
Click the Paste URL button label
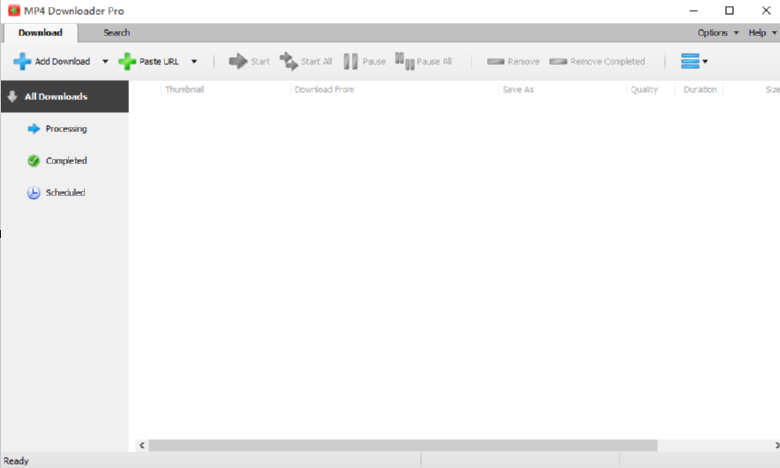tap(159, 61)
